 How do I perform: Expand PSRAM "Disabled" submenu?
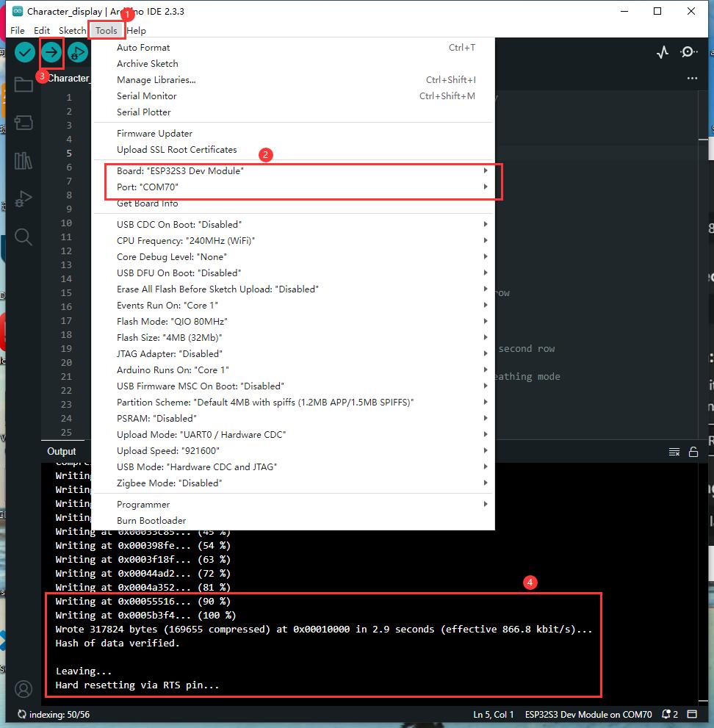tap(293, 419)
